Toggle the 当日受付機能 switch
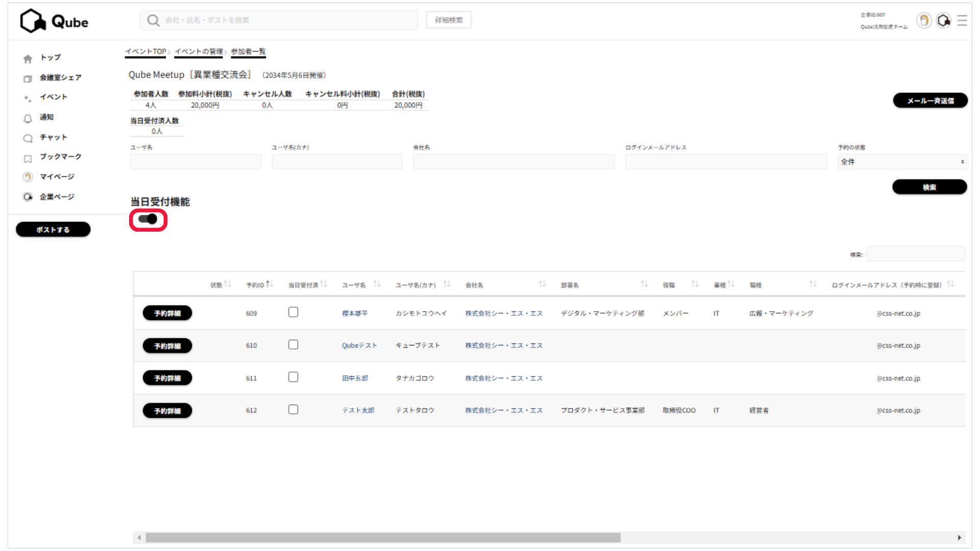The width and height of the screenshot is (980, 551). (148, 219)
